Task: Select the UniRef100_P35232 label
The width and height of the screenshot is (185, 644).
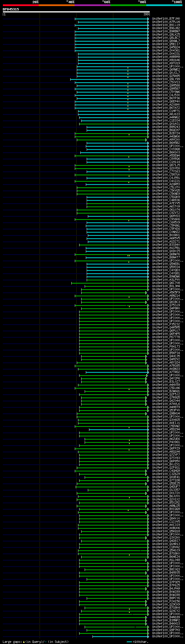Action: 166,324
